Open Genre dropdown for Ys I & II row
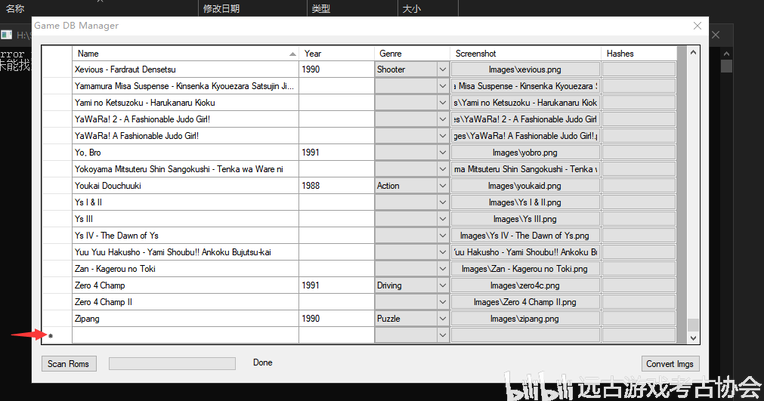 pyautogui.click(x=442, y=202)
